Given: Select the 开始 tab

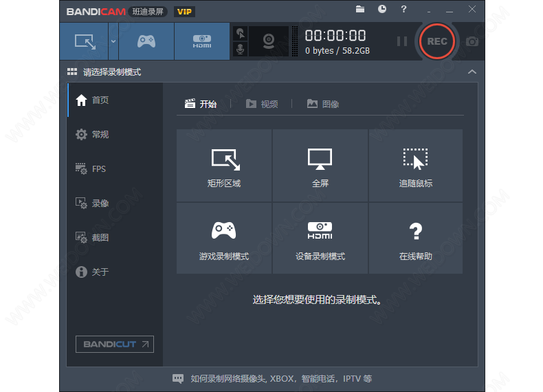Looking at the screenshot, I should pos(201,104).
